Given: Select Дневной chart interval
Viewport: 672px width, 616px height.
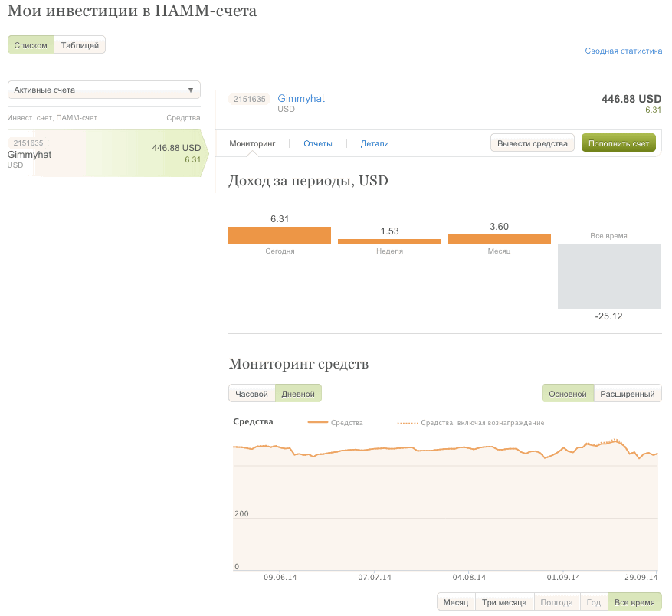Looking at the screenshot, I should 298,394.
